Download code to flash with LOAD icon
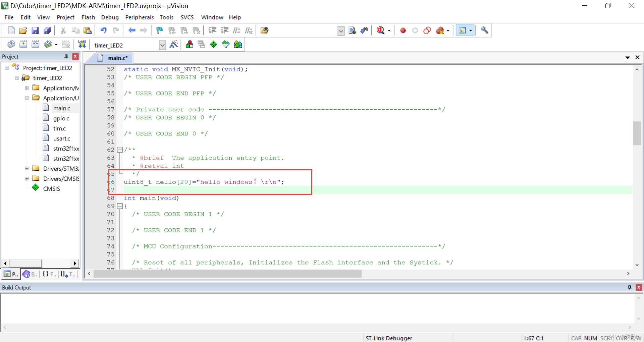This screenshot has height=342, width=644. point(82,44)
